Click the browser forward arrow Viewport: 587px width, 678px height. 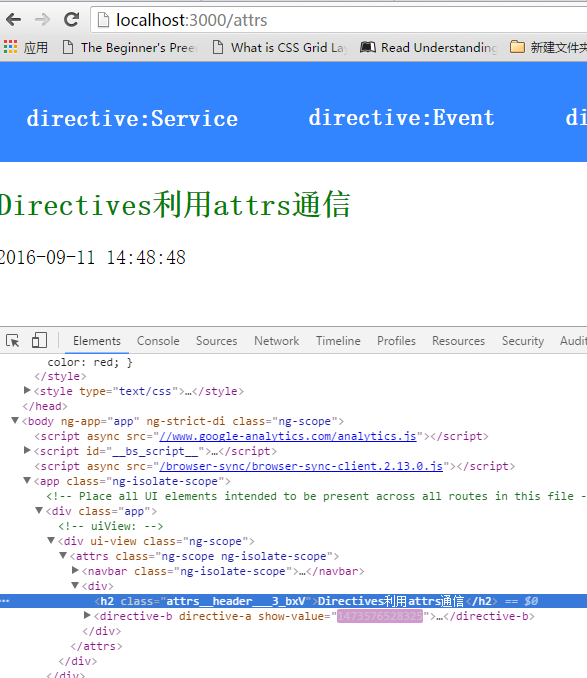tap(42, 19)
